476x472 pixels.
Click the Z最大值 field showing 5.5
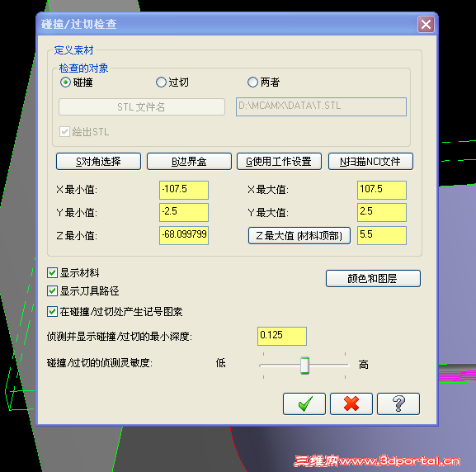(x=382, y=235)
